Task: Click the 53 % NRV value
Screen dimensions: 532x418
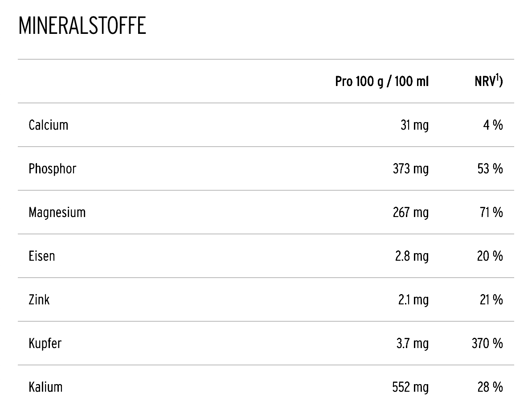Action: (490, 169)
